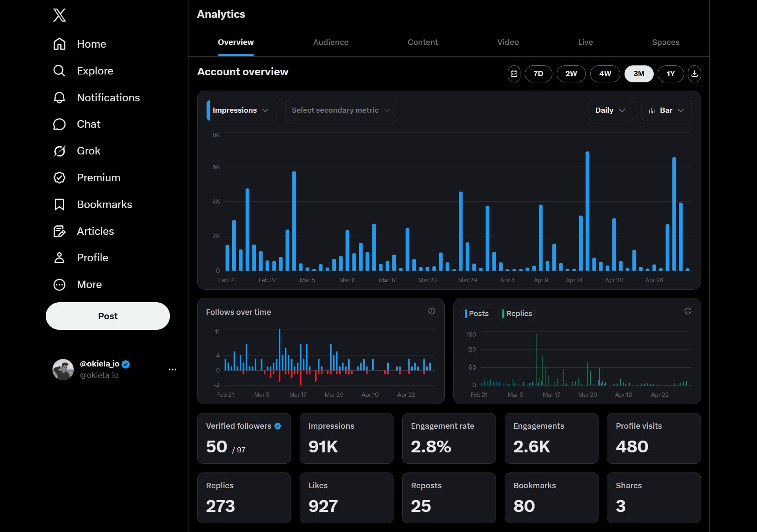Open the Select secondary metric dropdown
This screenshot has height=532, width=757.
point(341,110)
